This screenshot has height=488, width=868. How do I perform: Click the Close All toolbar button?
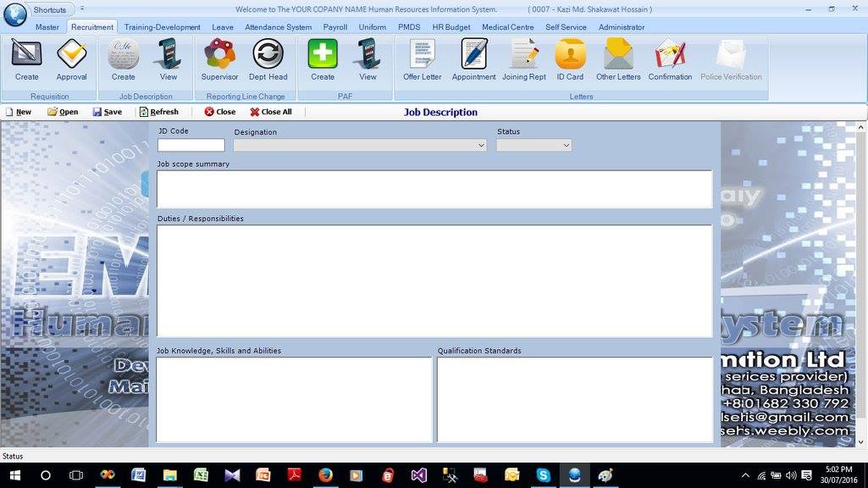tap(271, 112)
